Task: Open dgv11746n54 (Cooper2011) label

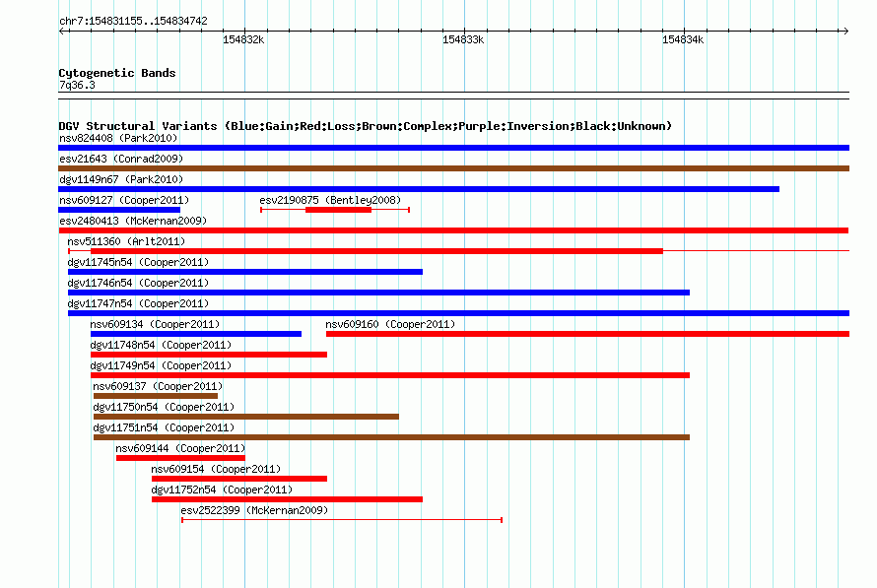Action: click(x=138, y=283)
